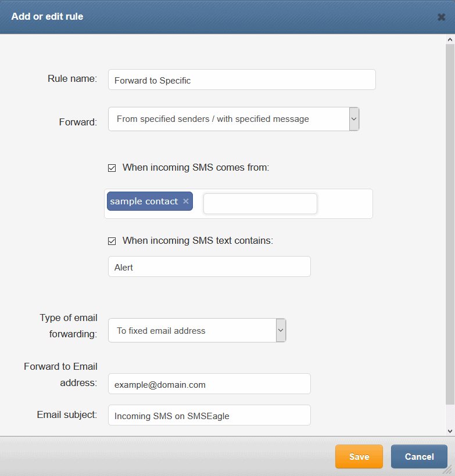Click the Forward to Email address field
The image size is (455, 476).
[209, 384]
